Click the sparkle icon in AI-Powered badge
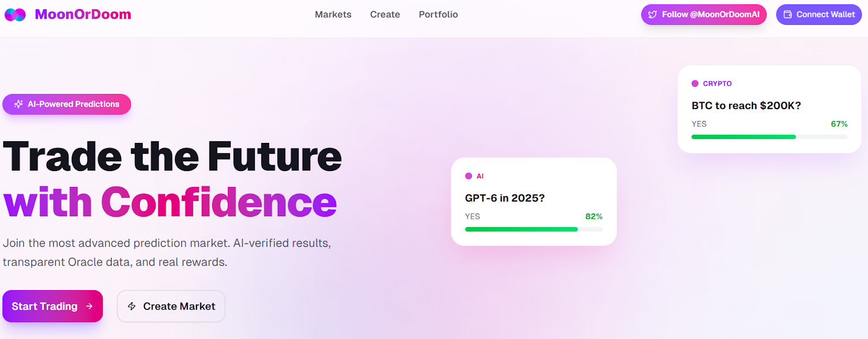This screenshot has height=339, width=868. click(18, 104)
